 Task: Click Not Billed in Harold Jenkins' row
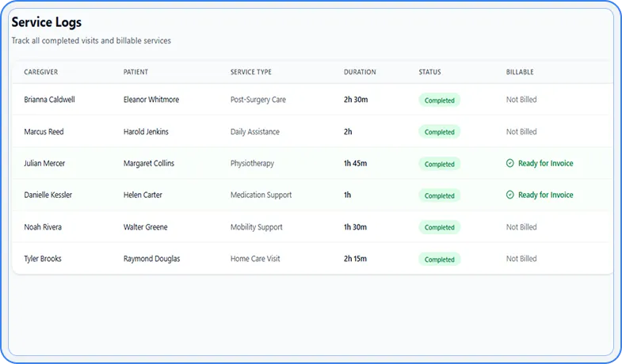(x=521, y=132)
